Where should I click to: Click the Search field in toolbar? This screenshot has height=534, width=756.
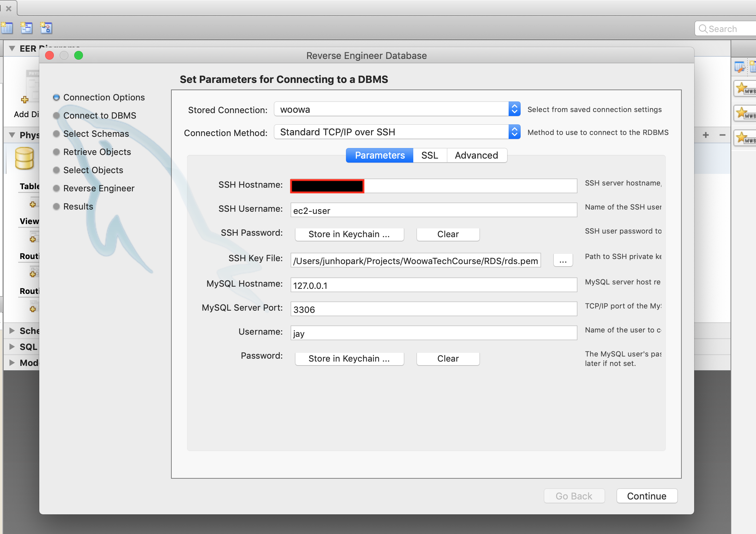point(725,29)
